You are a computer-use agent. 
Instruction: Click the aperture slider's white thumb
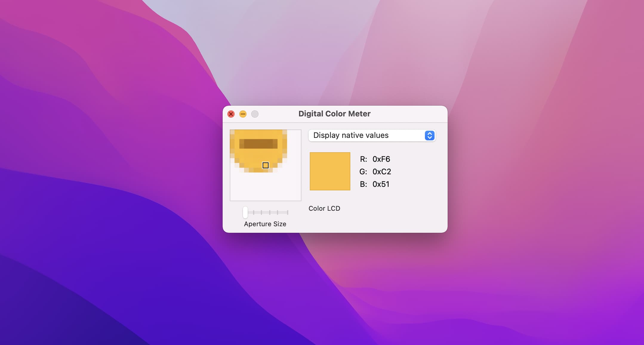pos(245,212)
